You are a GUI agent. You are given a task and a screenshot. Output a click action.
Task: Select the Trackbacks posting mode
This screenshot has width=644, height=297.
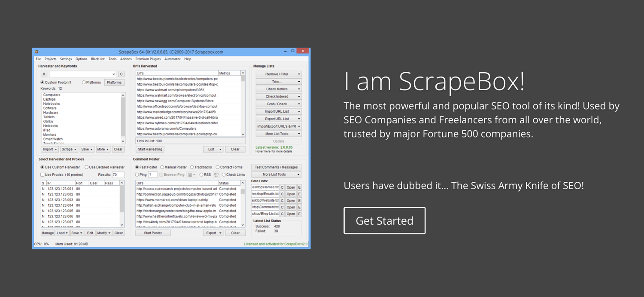tap(192, 167)
